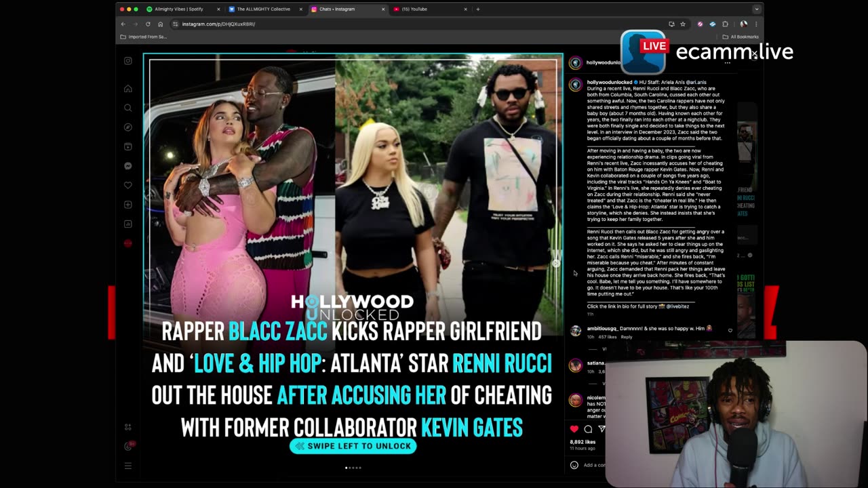The height and width of the screenshot is (488, 868).
Task: Select the Chats Instagram tab
Action: (x=348, y=9)
